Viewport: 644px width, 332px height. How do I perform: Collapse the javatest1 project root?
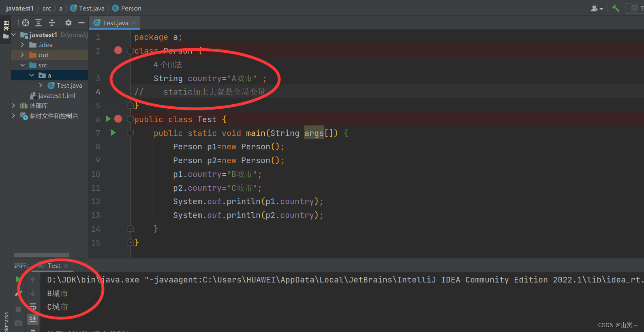(13, 34)
